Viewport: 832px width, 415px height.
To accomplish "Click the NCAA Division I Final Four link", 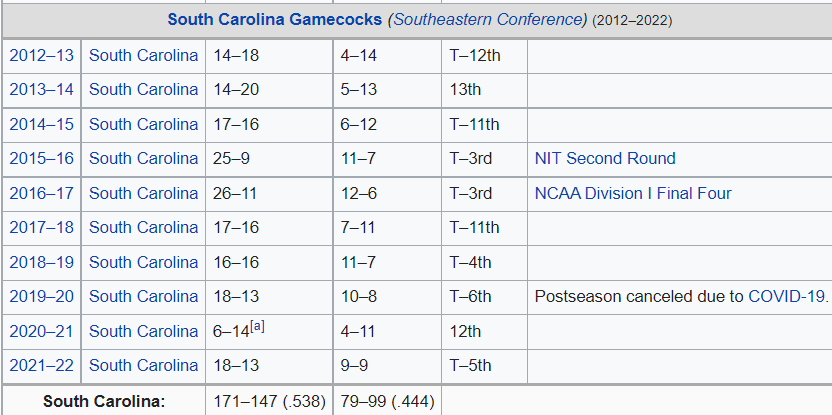I will [x=633, y=193].
